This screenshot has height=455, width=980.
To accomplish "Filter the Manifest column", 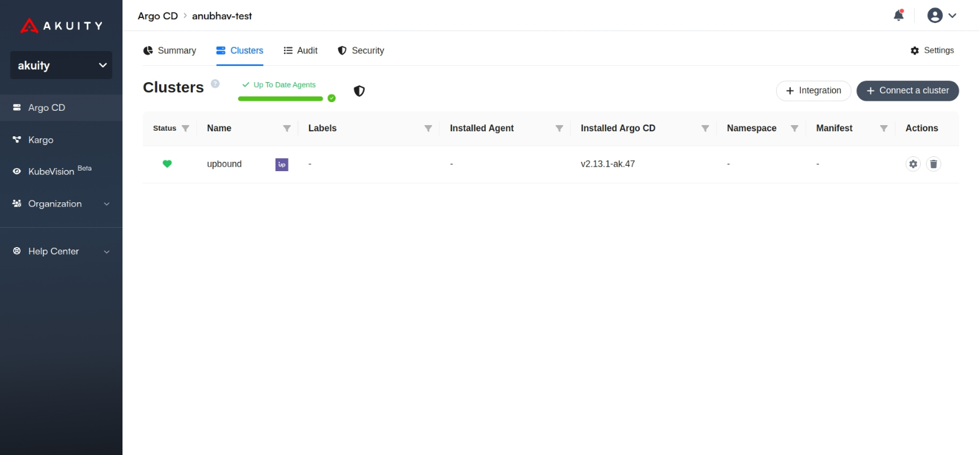I will pyautogui.click(x=884, y=128).
